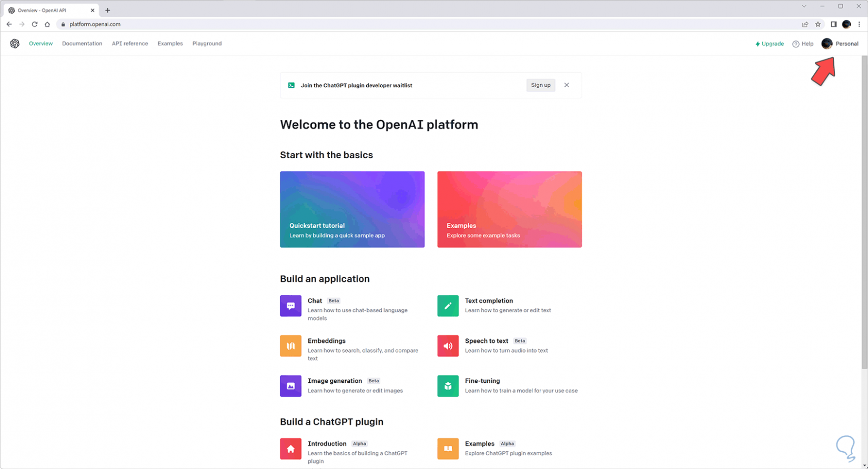
Task: Open the Documentation nav item
Action: (82, 44)
